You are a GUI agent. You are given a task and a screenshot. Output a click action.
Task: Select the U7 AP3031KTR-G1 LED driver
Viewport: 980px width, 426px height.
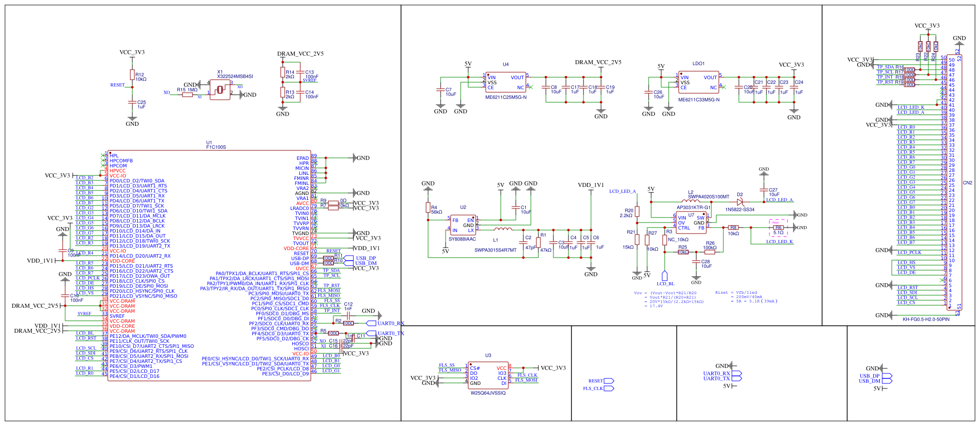tap(691, 223)
